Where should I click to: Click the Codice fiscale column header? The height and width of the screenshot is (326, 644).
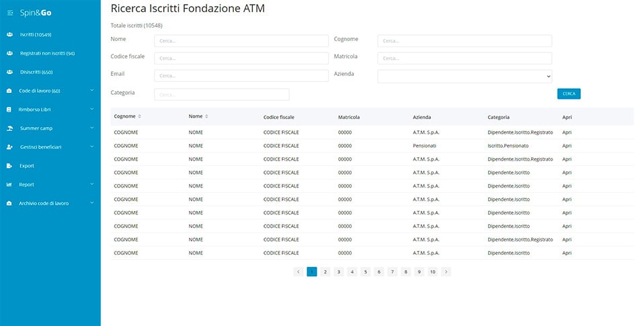(278, 117)
